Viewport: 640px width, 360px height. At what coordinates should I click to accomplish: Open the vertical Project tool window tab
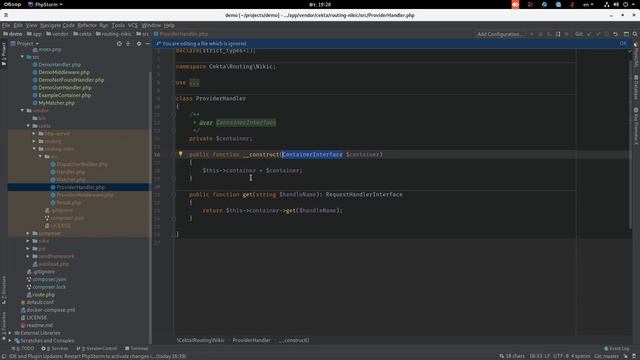coord(4,54)
